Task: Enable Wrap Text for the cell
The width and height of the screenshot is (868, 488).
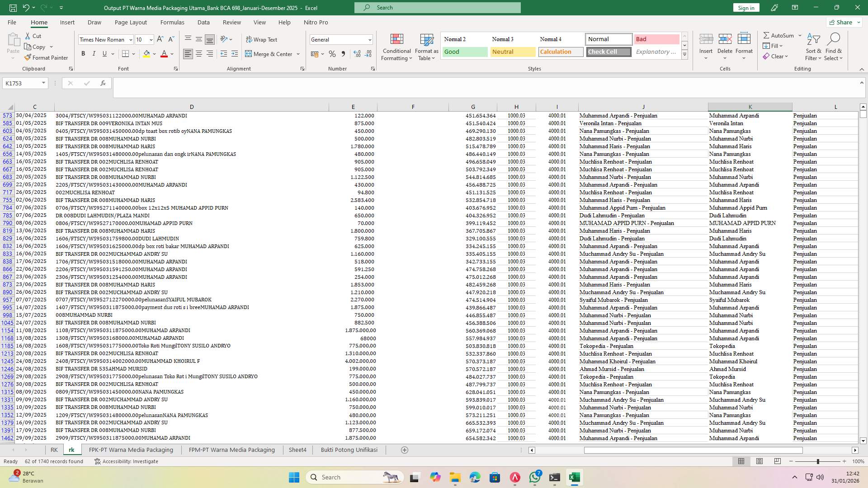Action: coord(262,39)
